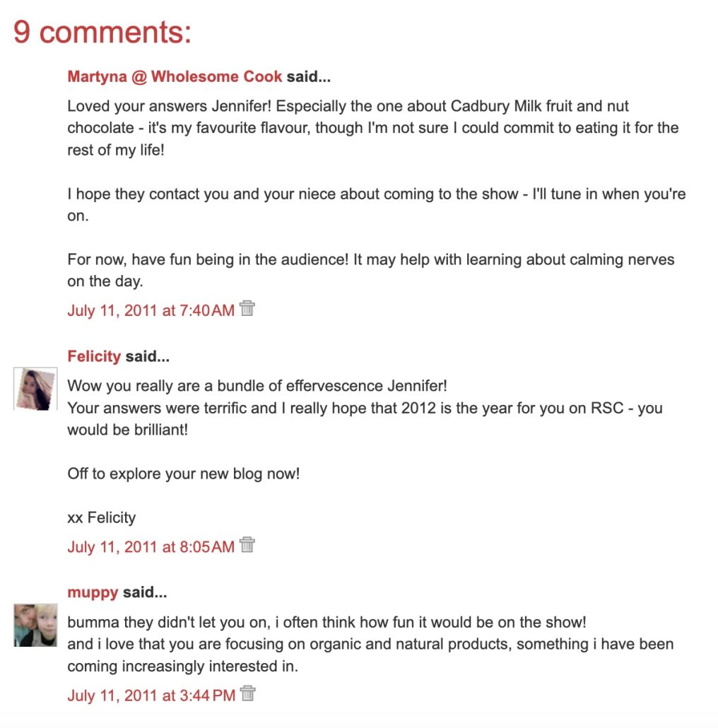Open the Martyna @ Wholesome Cook author link
Viewport: 718px width, 728px height.
point(175,76)
